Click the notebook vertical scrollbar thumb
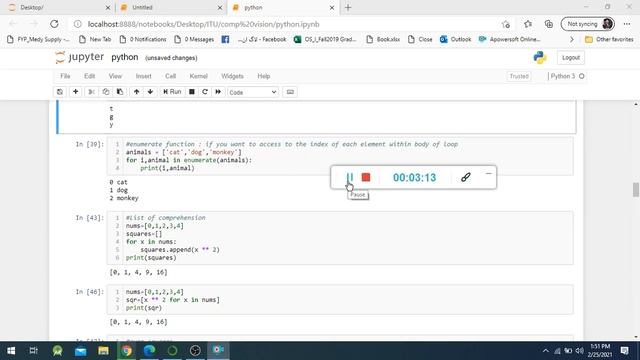This screenshot has width=640, height=360. point(636,190)
